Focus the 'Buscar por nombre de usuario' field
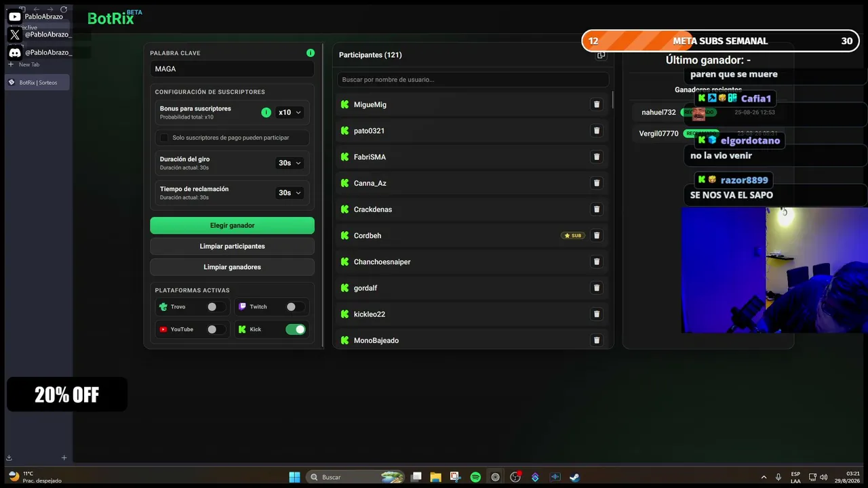The image size is (868, 488). pos(473,79)
